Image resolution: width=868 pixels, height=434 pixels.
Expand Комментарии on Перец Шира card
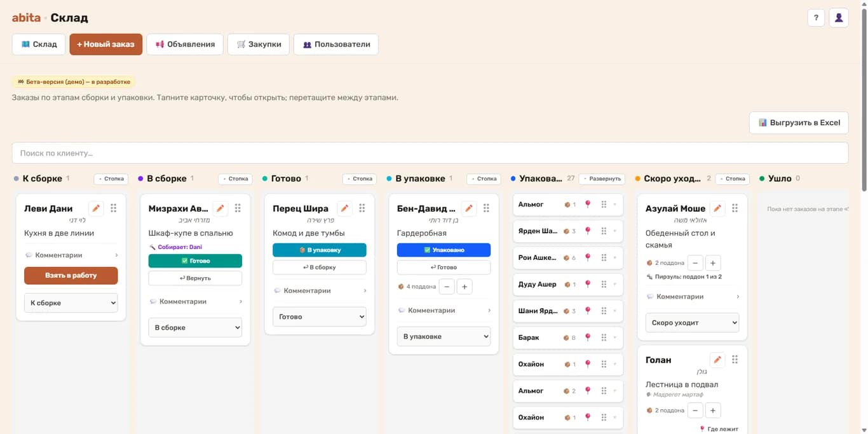coord(320,290)
